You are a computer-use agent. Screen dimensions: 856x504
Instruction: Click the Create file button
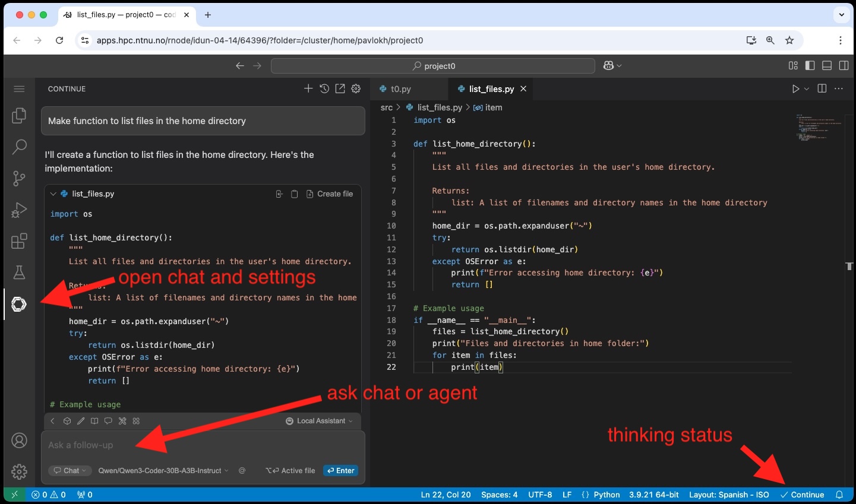(x=330, y=194)
